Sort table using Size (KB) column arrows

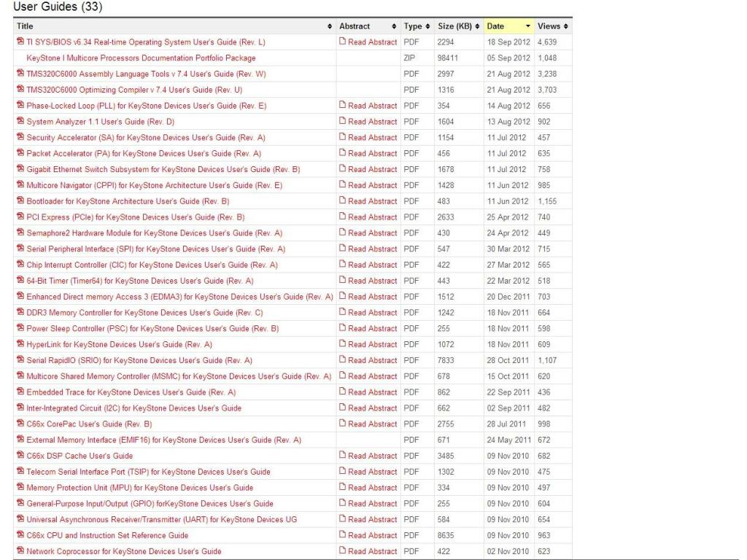click(x=477, y=26)
